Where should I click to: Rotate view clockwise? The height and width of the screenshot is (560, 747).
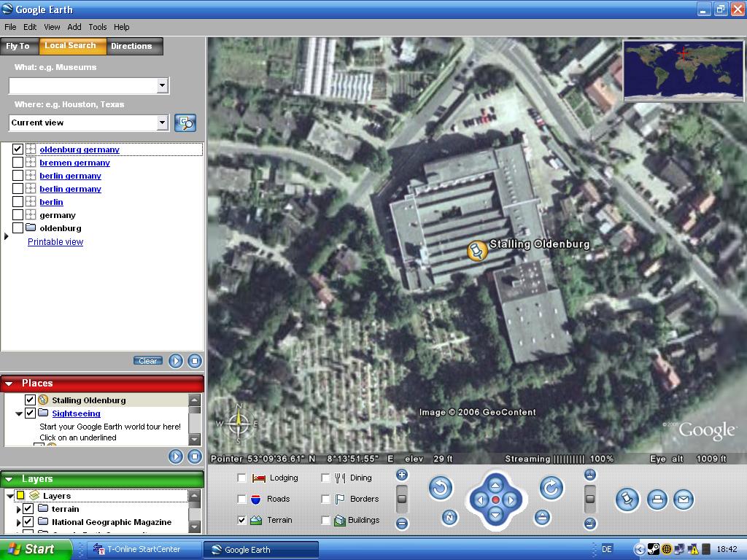(551, 488)
